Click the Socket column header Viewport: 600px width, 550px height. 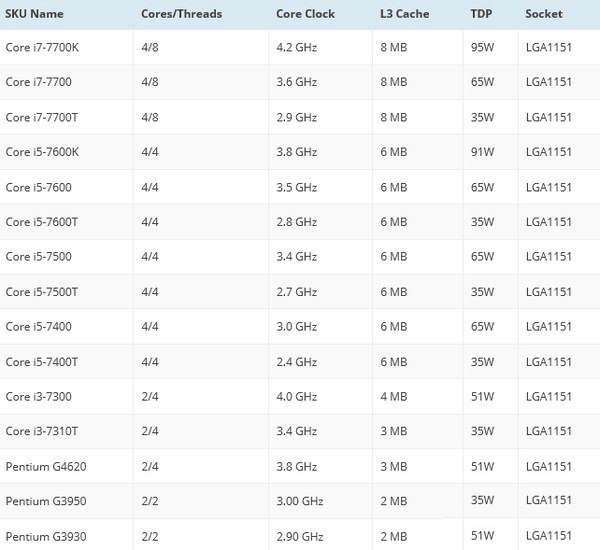544,14
